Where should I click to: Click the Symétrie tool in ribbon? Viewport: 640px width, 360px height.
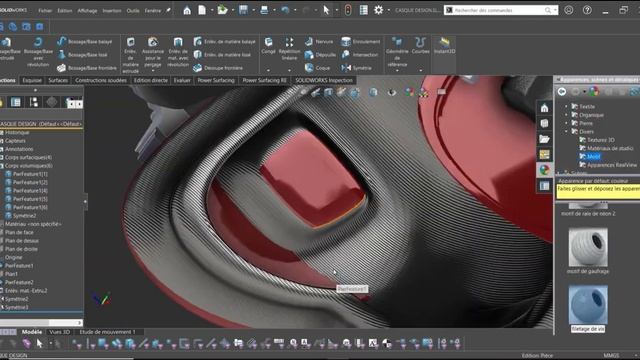[356, 68]
